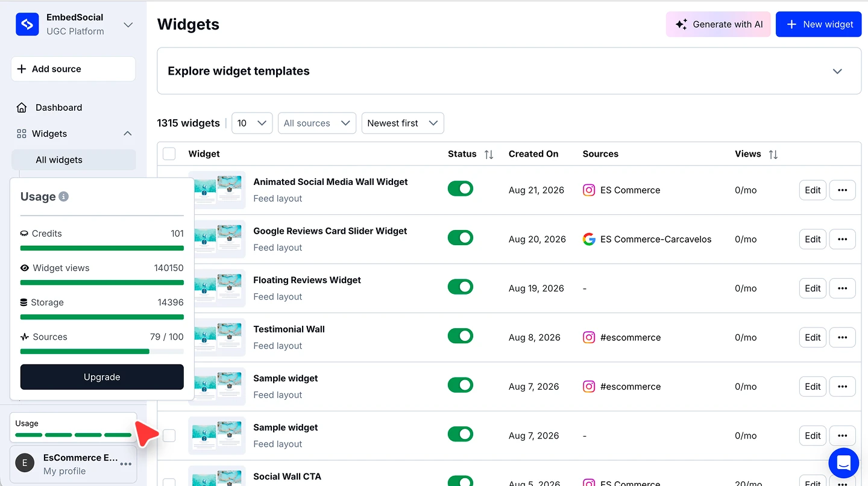This screenshot has width=868, height=486.
Task: Click the Widgets grid icon
Action: 22,134
